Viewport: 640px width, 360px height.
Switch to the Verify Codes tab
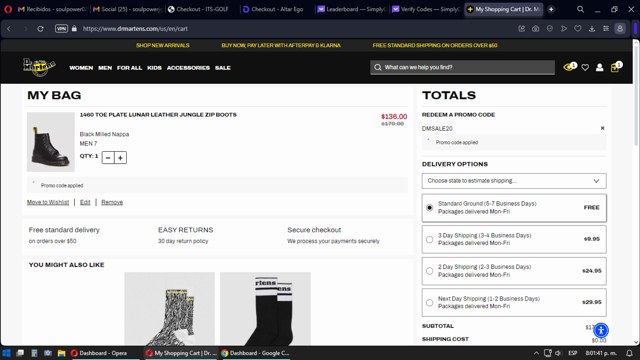coord(426,9)
